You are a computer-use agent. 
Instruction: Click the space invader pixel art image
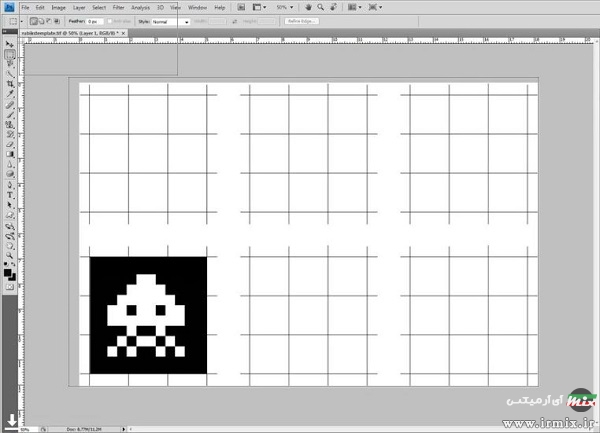tap(148, 315)
